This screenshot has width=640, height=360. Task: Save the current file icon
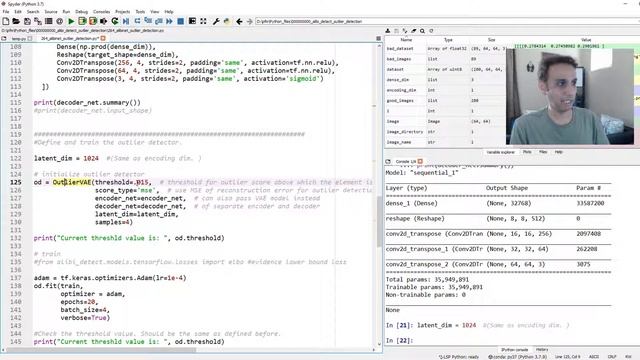tap(27, 21)
